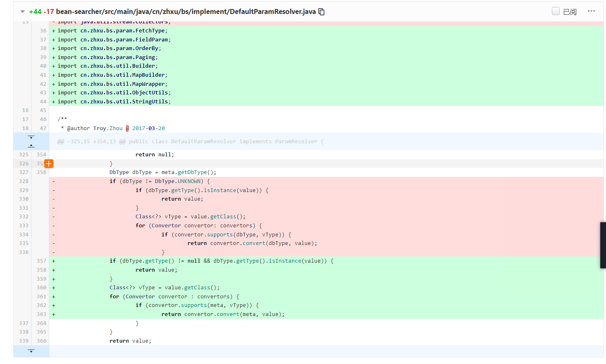Click the +44 additions count
Viewport: 606px width, 364px height.
click(x=35, y=11)
